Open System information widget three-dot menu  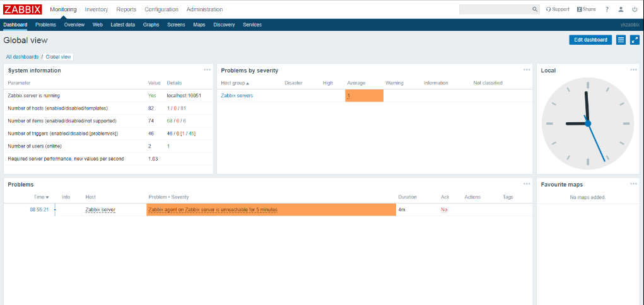(x=208, y=70)
